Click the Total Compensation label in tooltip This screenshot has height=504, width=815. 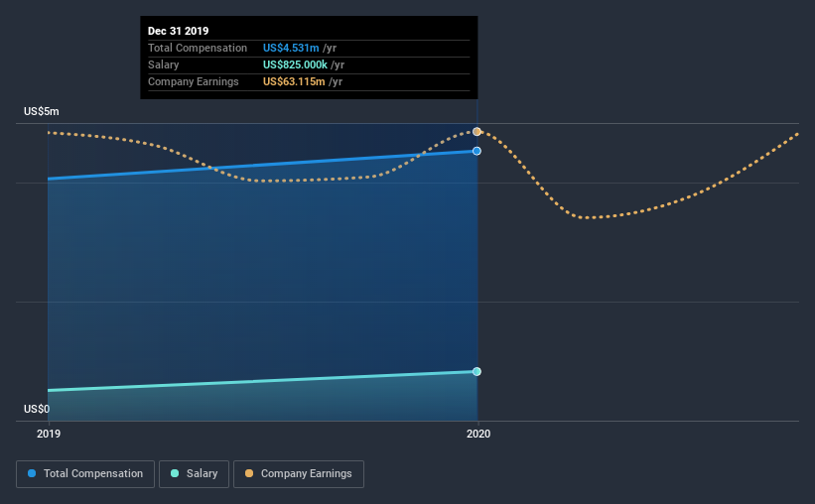198,48
